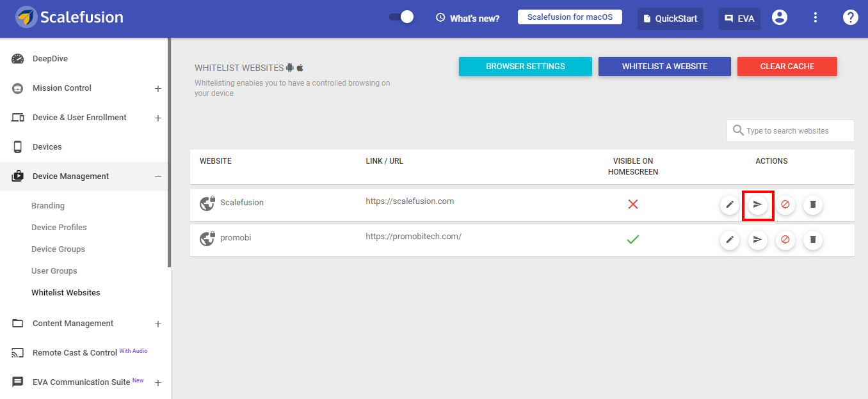
Task: Publish the Scalefusion website entry
Action: pos(758,205)
